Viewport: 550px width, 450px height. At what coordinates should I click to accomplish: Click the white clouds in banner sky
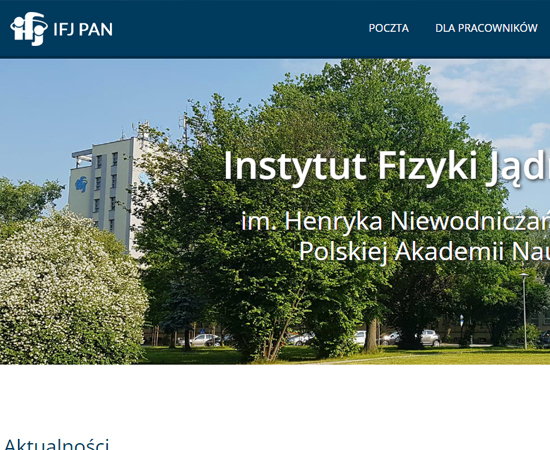click(491, 84)
